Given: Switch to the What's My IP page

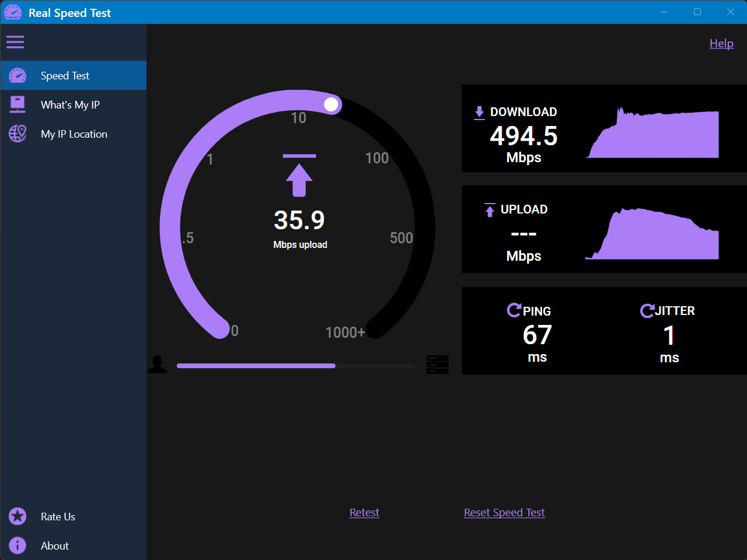Looking at the screenshot, I should 70,104.
